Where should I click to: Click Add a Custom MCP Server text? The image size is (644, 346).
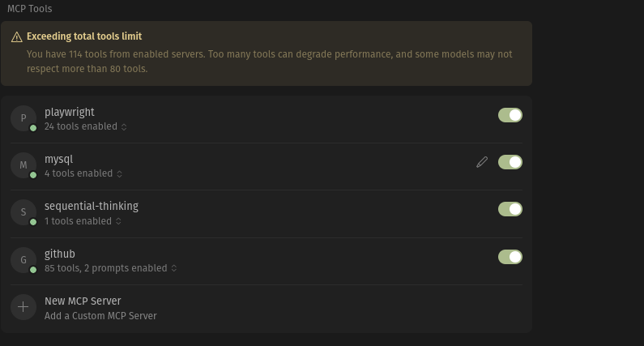(100, 316)
